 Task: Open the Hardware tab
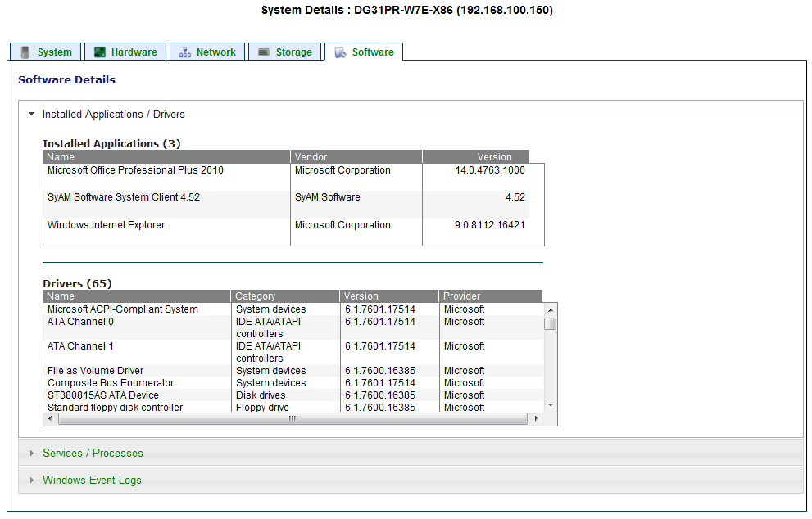click(134, 52)
